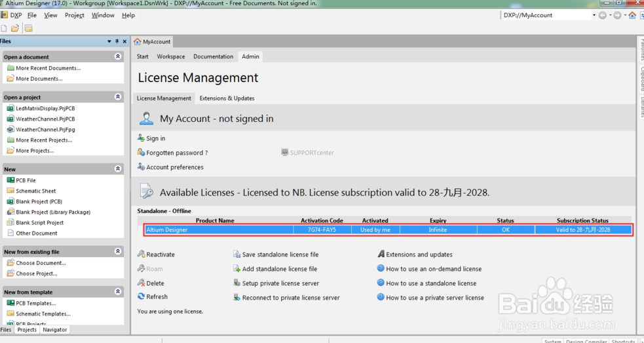Collapse the Open a document section

[x=118, y=57]
